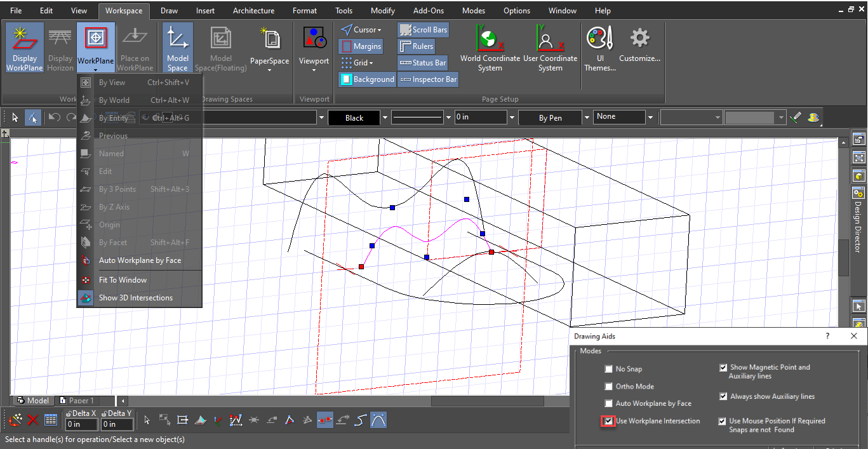Viewport: 868px width, 449px height.
Task: Click the red X cancel icon
Action: click(x=33, y=420)
